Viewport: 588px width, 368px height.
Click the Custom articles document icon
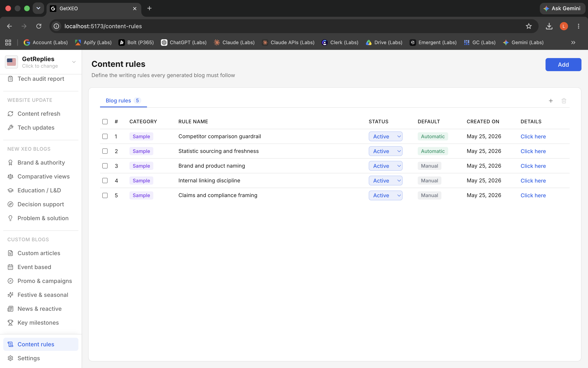coord(10,253)
